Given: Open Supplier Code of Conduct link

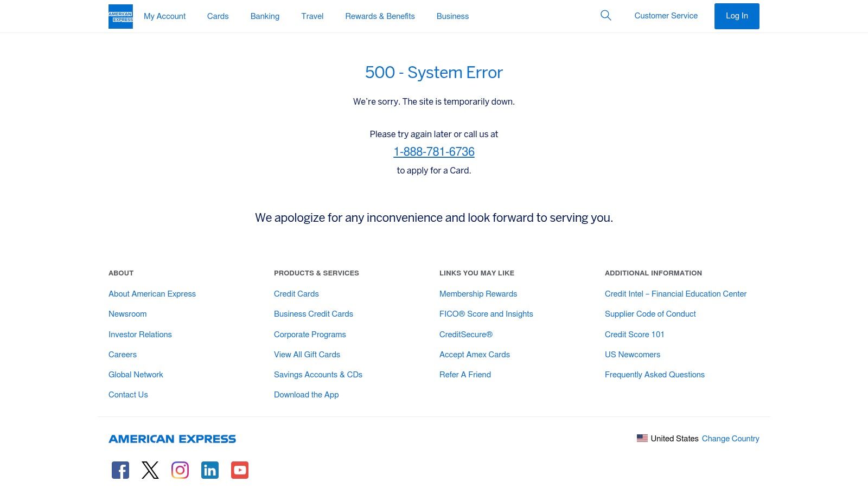Looking at the screenshot, I should [x=650, y=314].
